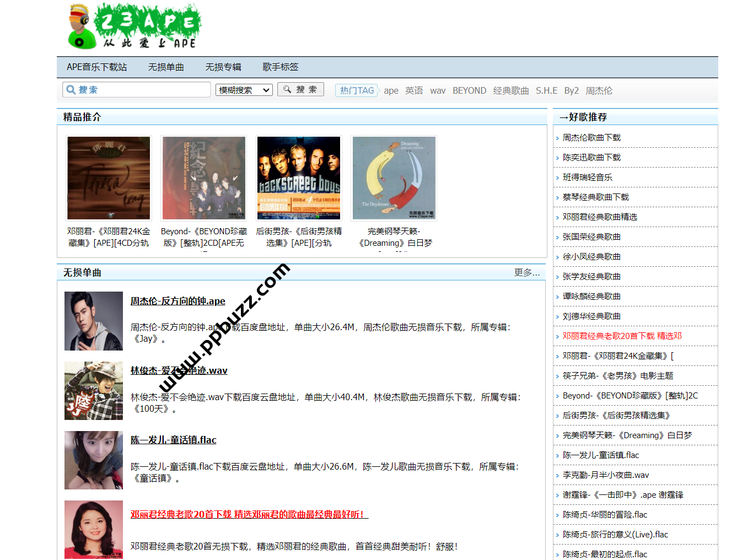Open the red 邓丽君经典老歌20首 sidebar link

(622, 336)
